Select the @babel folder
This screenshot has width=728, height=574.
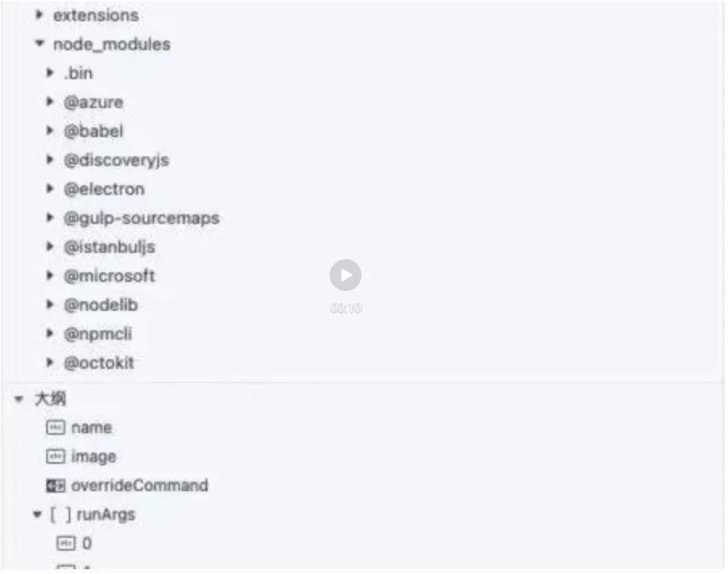point(94,131)
